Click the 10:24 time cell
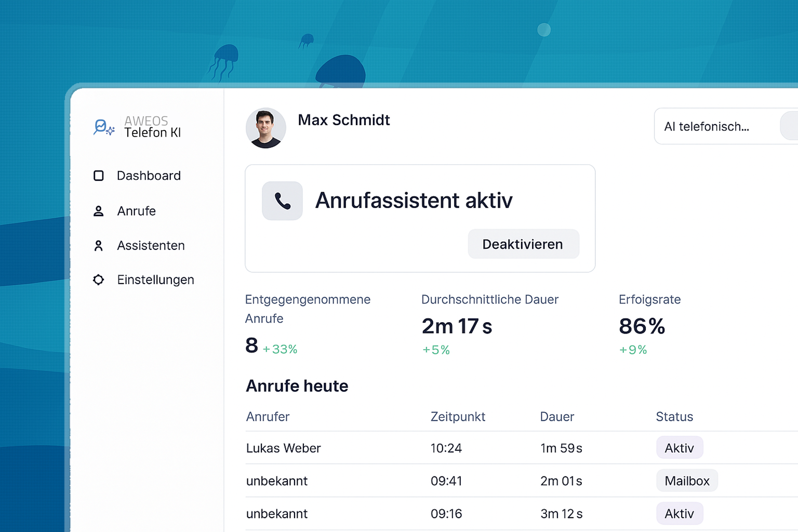This screenshot has height=532, width=798. click(x=446, y=448)
